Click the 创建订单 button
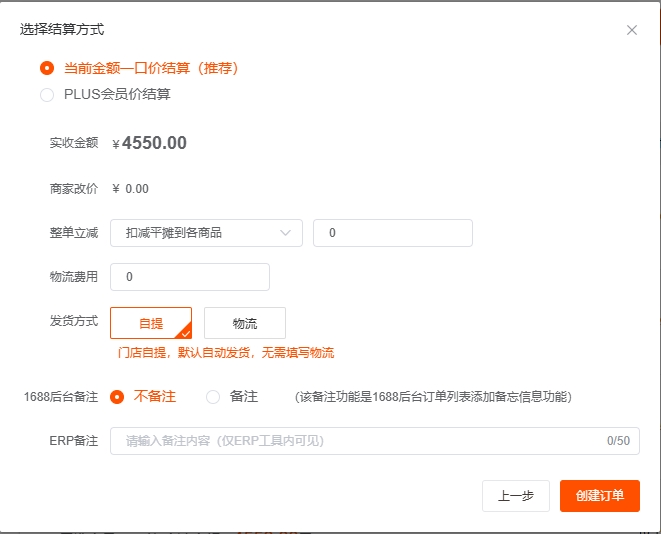The height and width of the screenshot is (534, 661). point(600,496)
